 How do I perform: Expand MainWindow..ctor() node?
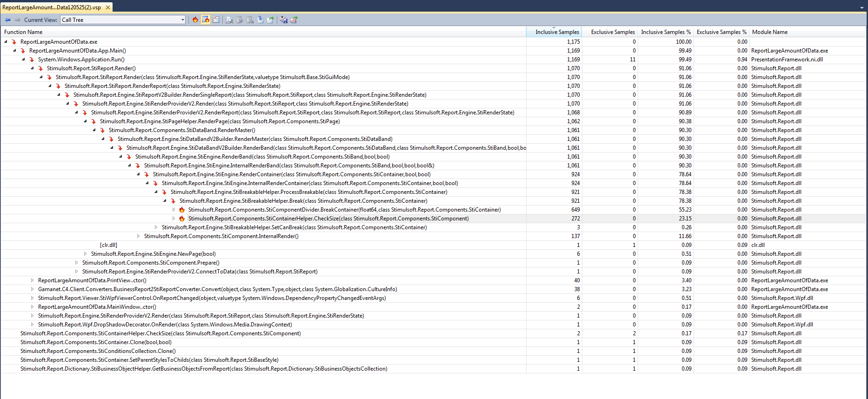click(32, 307)
